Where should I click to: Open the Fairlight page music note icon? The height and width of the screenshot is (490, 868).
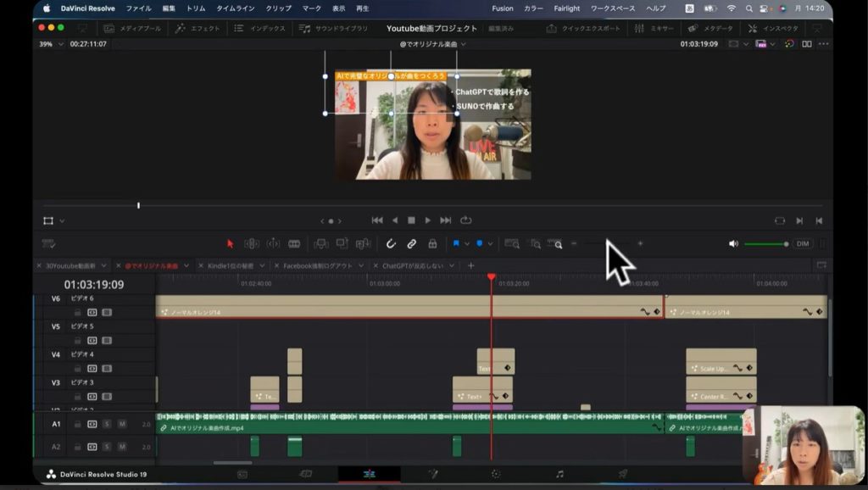click(559, 474)
